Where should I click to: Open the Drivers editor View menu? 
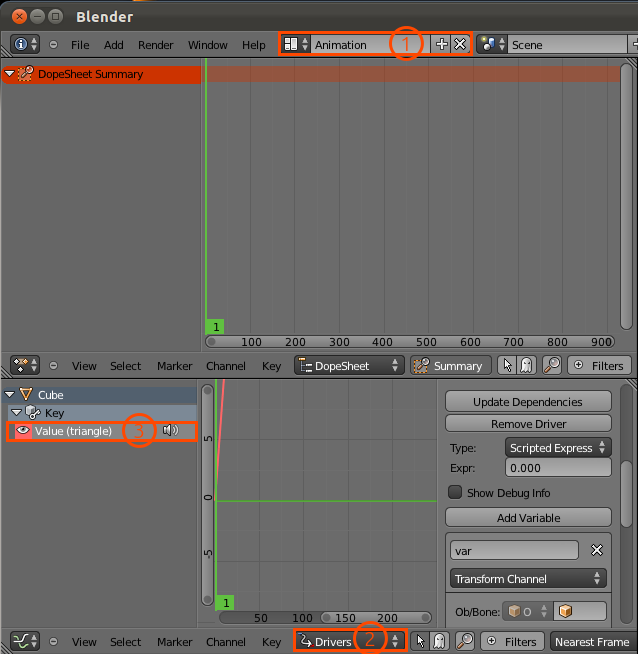pos(84,641)
